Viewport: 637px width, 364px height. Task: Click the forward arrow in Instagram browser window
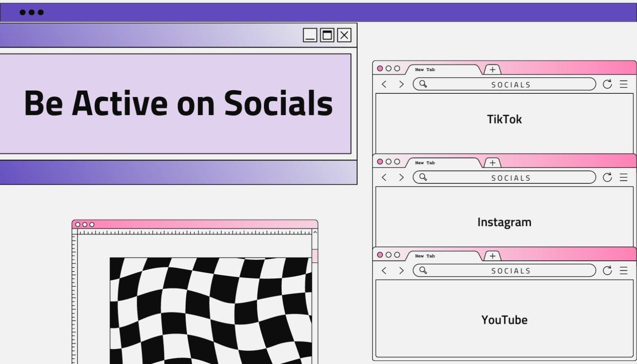pyautogui.click(x=401, y=177)
